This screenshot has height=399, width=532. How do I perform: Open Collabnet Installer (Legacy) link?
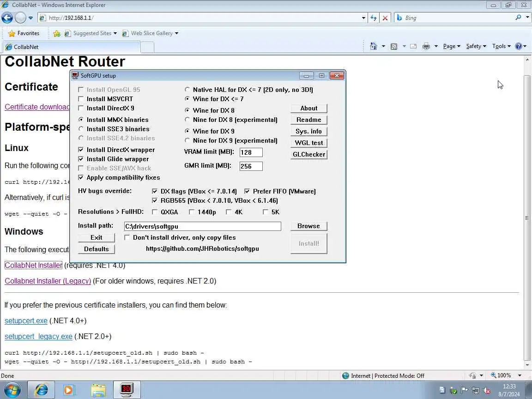(48, 281)
